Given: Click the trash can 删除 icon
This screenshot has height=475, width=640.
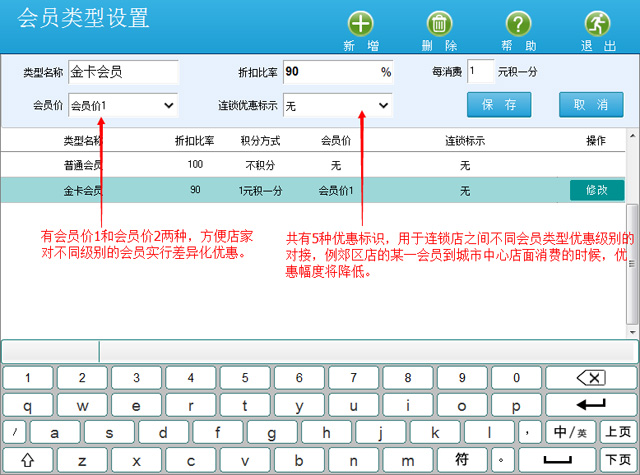Looking at the screenshot, I should point(439,24).
